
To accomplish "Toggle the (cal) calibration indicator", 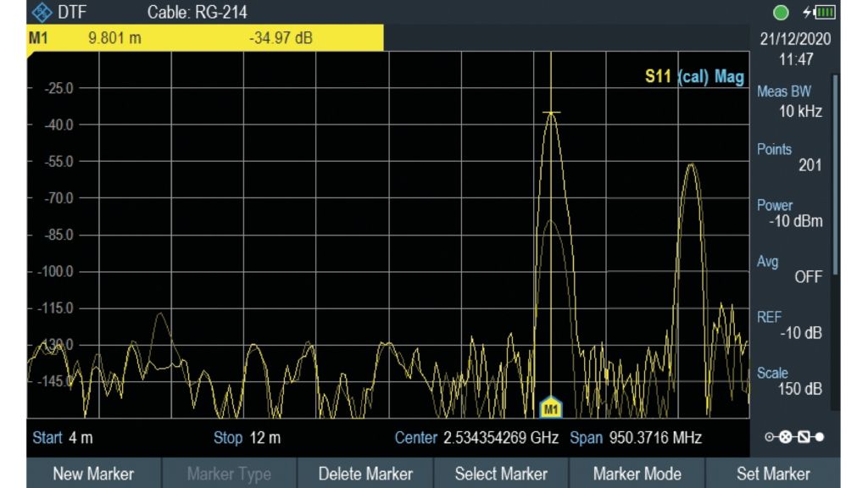I will (693, 77).
